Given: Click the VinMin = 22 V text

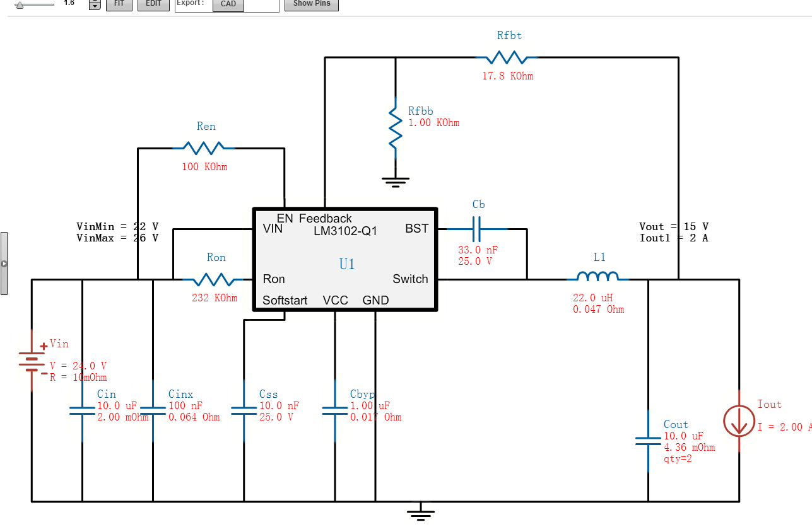Looking at the screenshot, I should (x=117, y=226).
